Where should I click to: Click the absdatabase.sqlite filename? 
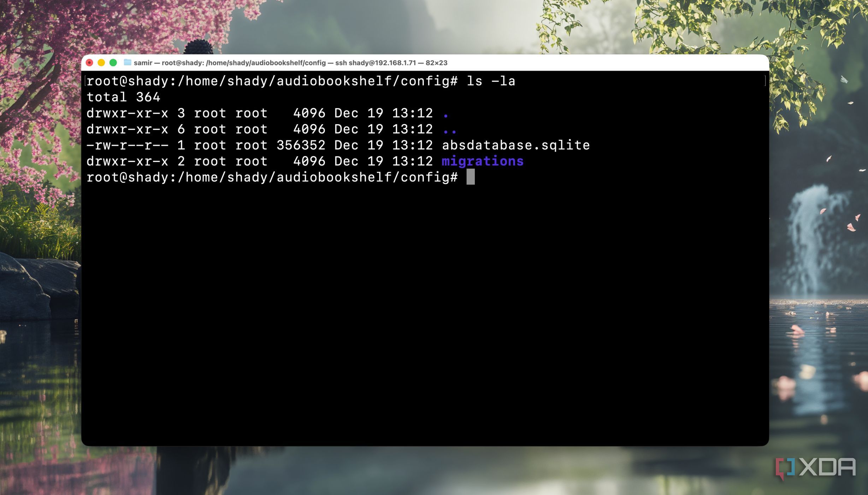515,145
